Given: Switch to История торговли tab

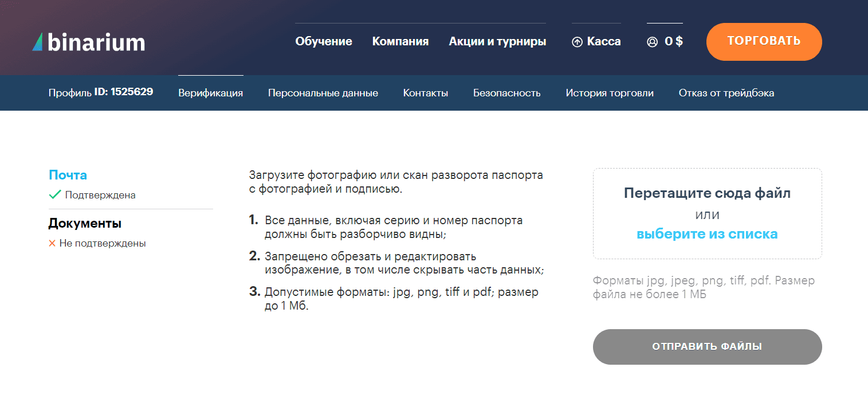Looking at the screenshot, I should pos(610,93).
